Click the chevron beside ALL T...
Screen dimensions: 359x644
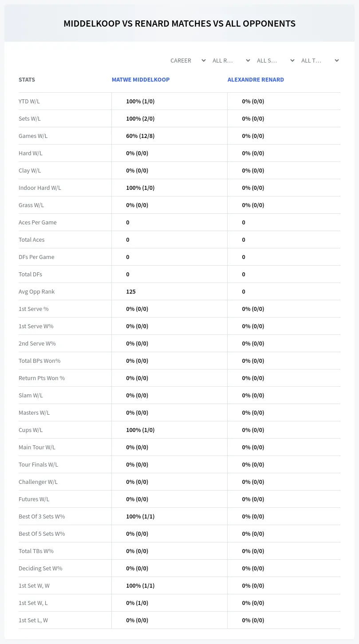click(x=336, y=60)
